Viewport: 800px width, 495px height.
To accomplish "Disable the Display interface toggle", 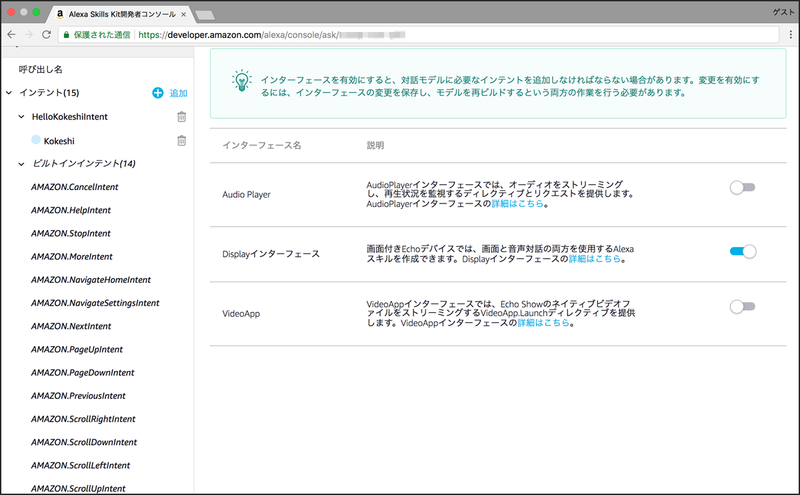I will pos(743,251).
